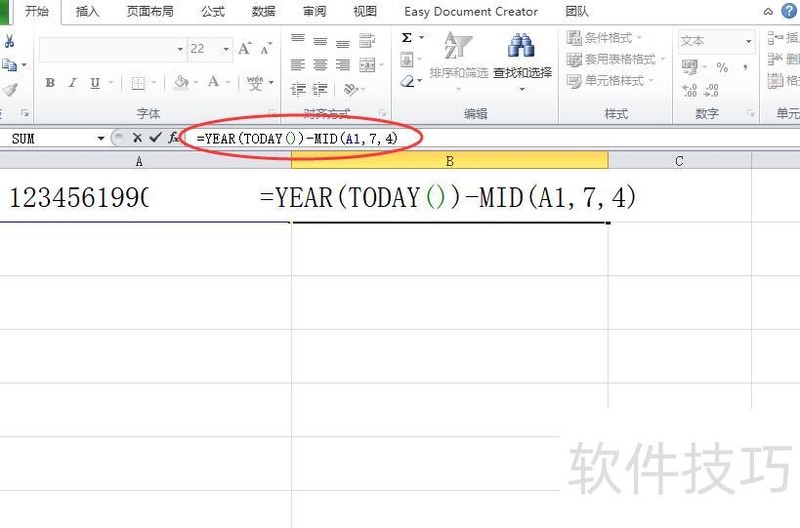Cancel formula entry with X
800x528 pixels.
point(137,137)
